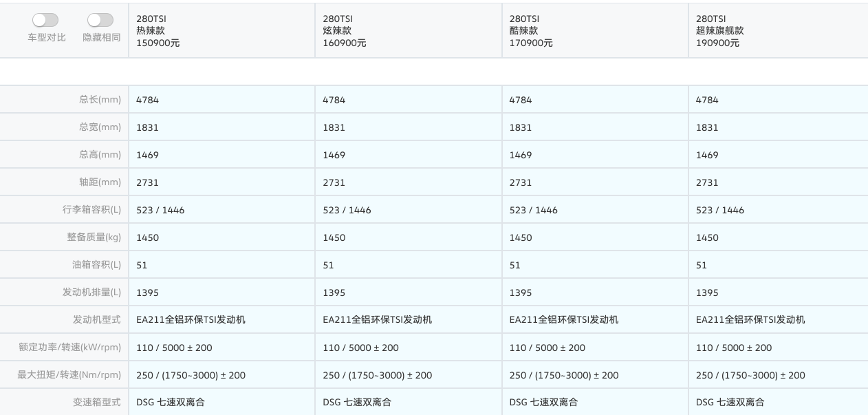Click 250 / (1750~3000) ± 200 in 超辣旗舰款 column
Viewport: 868px width, 415px height.
750,375
